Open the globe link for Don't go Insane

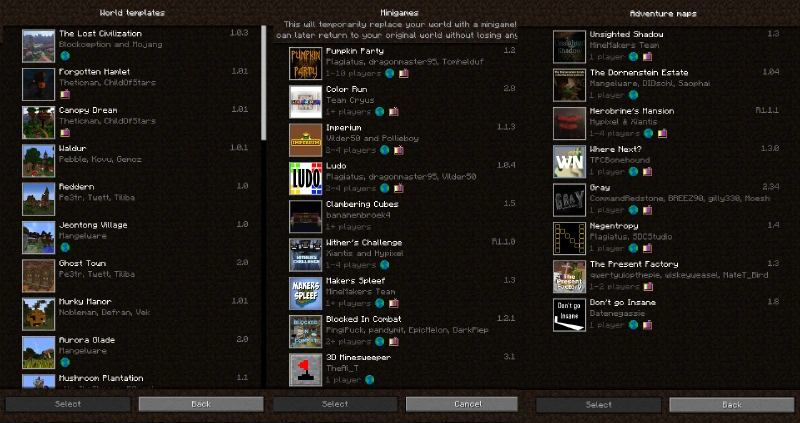tap(633, 325)
